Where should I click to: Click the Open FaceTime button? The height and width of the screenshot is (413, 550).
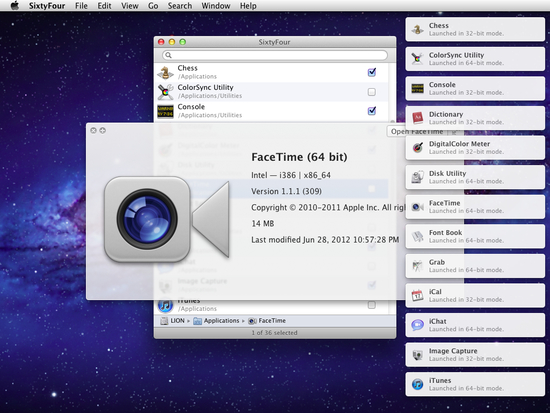417,132
